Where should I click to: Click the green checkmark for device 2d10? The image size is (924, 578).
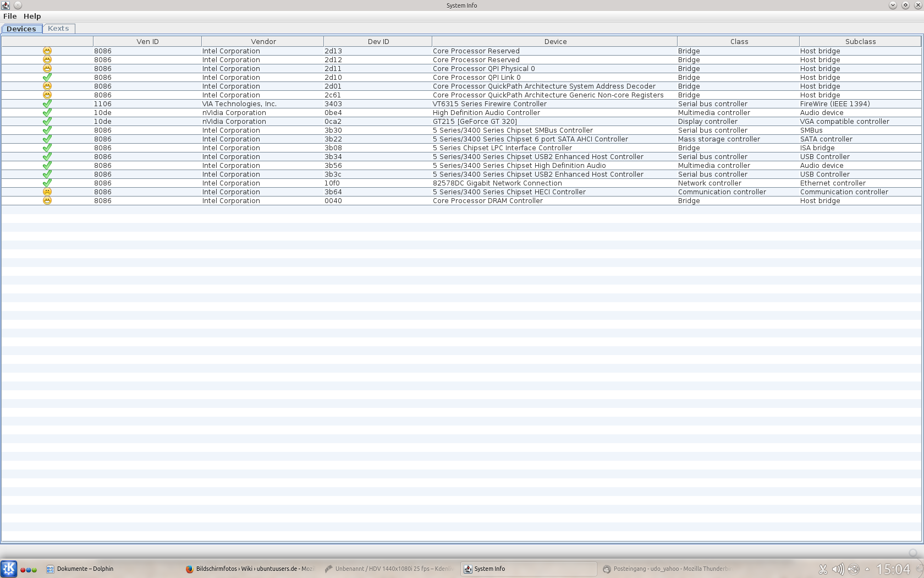point(47,77)
